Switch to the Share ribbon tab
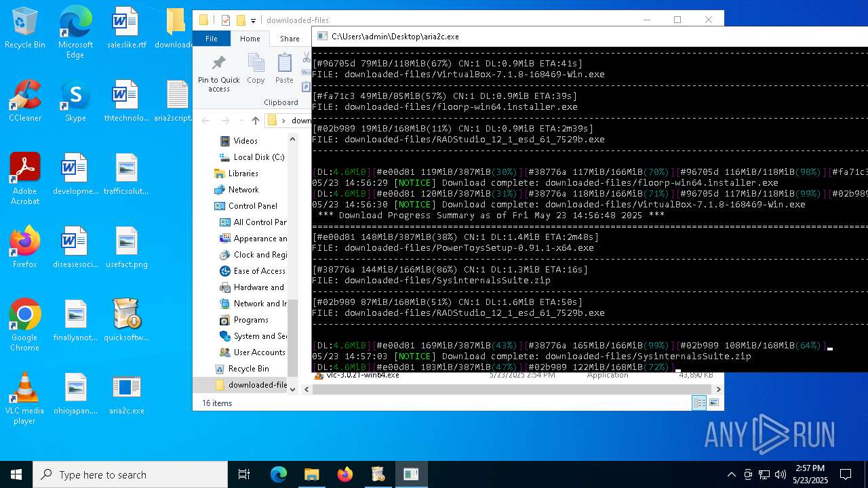Image resolution: width=868 pixels, height=488 pixels. tap(290, 39)
